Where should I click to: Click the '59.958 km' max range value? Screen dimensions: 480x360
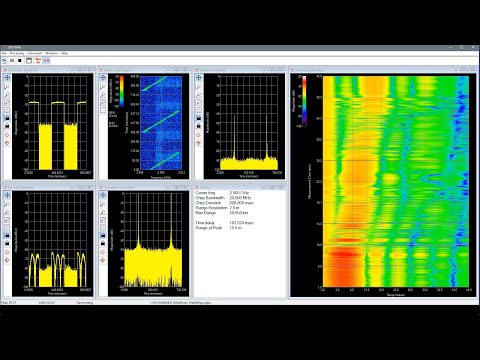(239, 213)
